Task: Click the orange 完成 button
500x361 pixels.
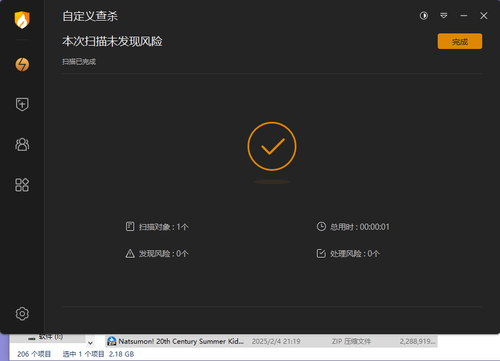Action: click(x=460, y=41)
